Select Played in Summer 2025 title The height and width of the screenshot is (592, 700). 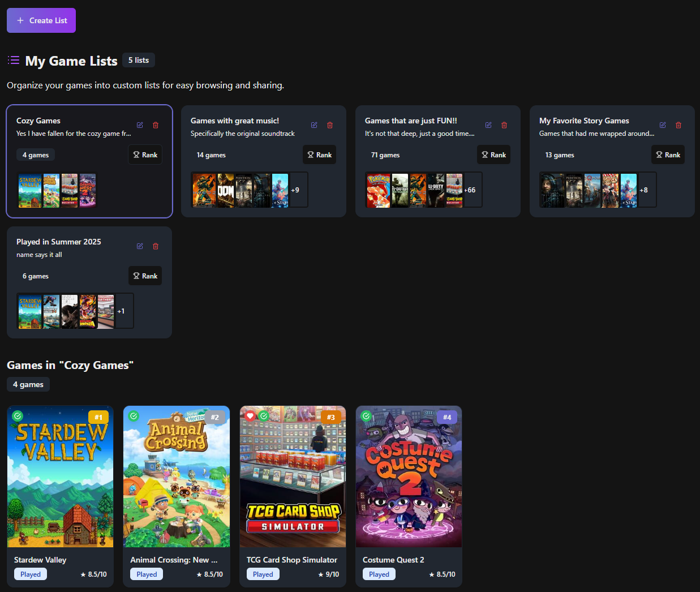[59, 242]
